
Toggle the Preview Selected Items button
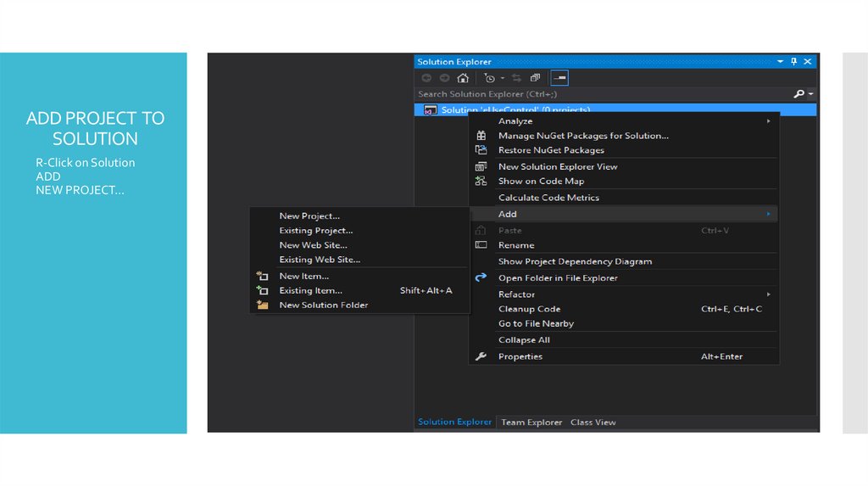(559, 78)
